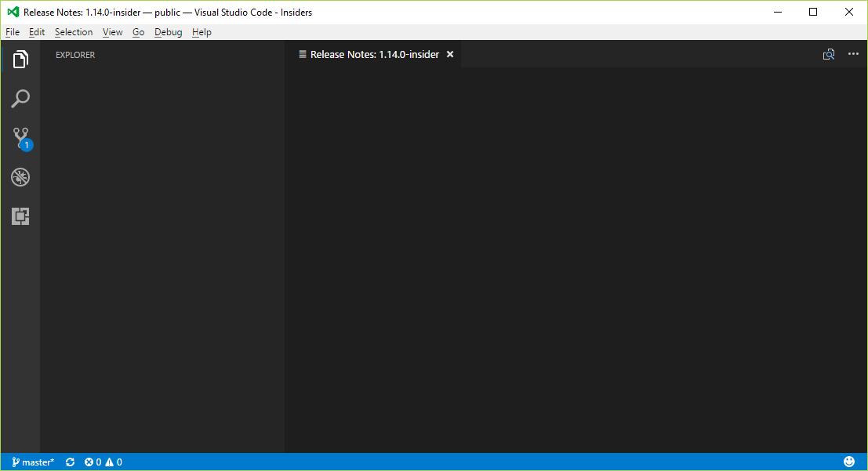Open the View menu
Screen dimensions: 868x471
point(112,31)
